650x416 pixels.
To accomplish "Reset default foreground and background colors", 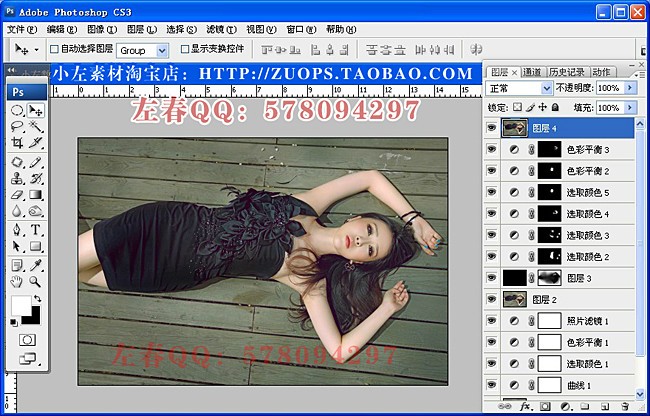I will pos(14,322).
